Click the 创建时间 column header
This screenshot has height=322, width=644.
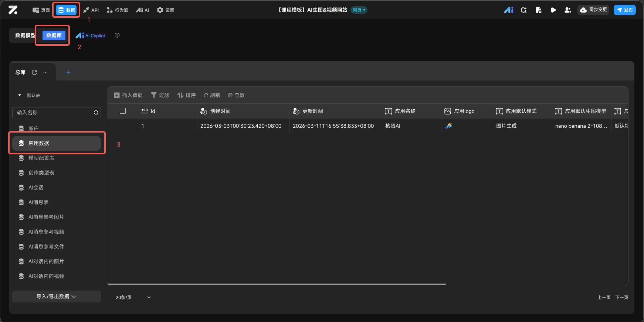point(243,111)
